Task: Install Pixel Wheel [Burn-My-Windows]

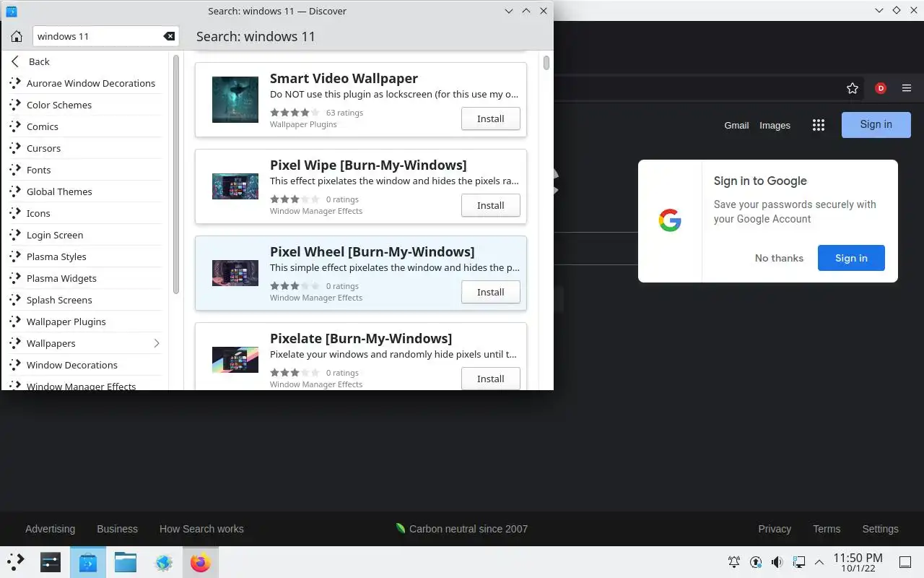Action: coord(491,292)
